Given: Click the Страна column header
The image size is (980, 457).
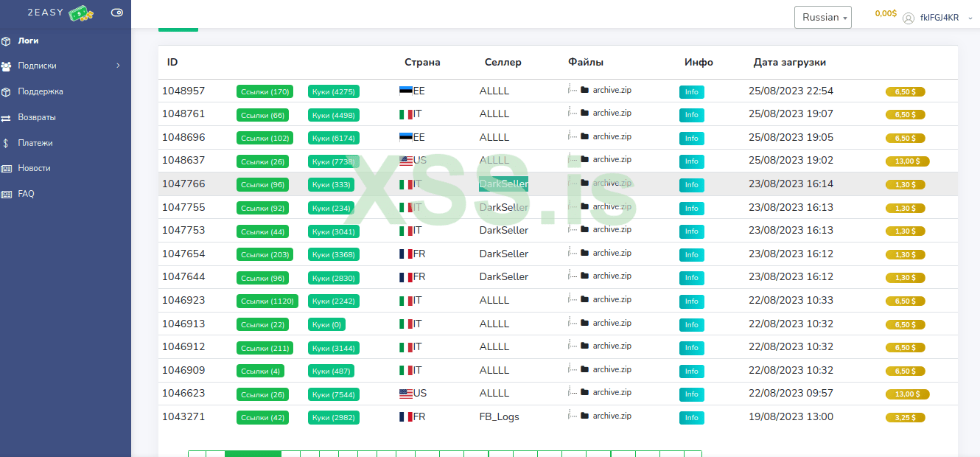Looking at the screenshot, I should (x=422, y=63).
